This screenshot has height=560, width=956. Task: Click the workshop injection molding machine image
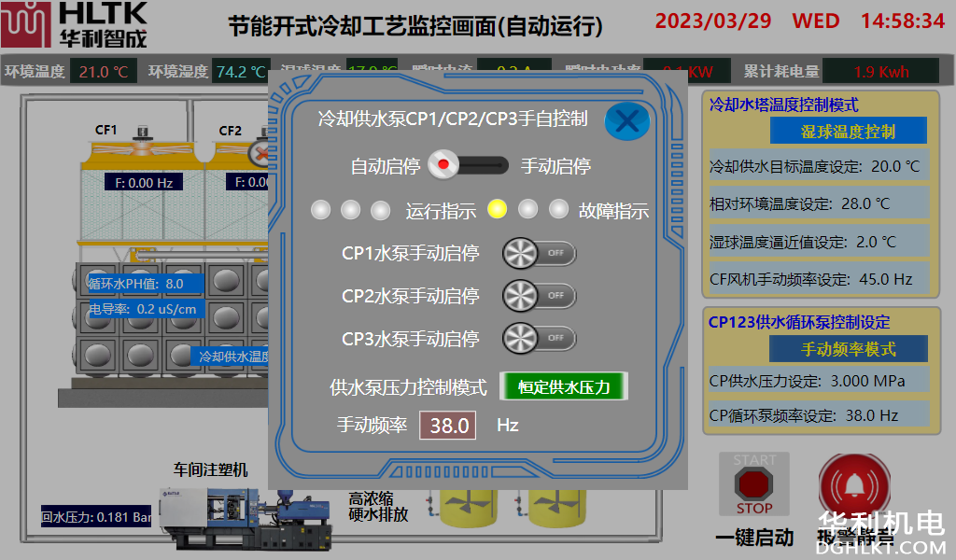tap(243, 518)
